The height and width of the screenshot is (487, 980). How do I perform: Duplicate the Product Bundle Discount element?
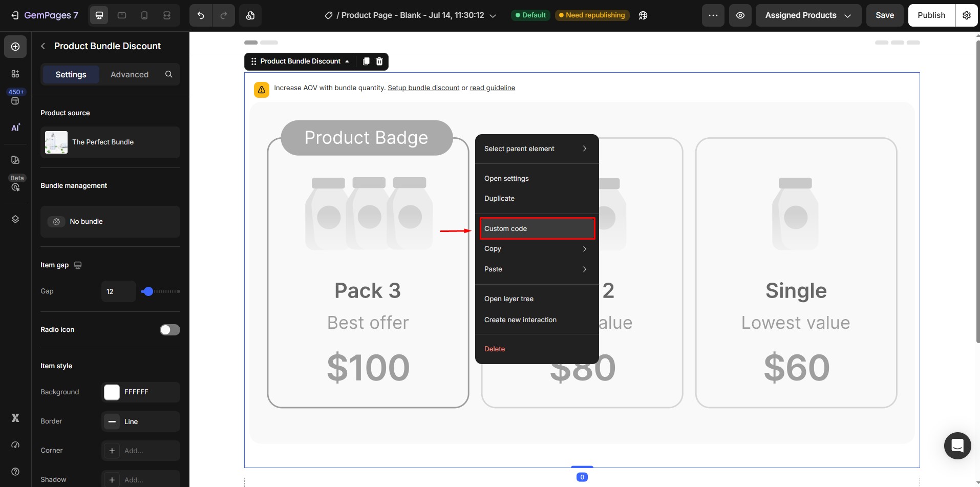click(x=366, y=61)
